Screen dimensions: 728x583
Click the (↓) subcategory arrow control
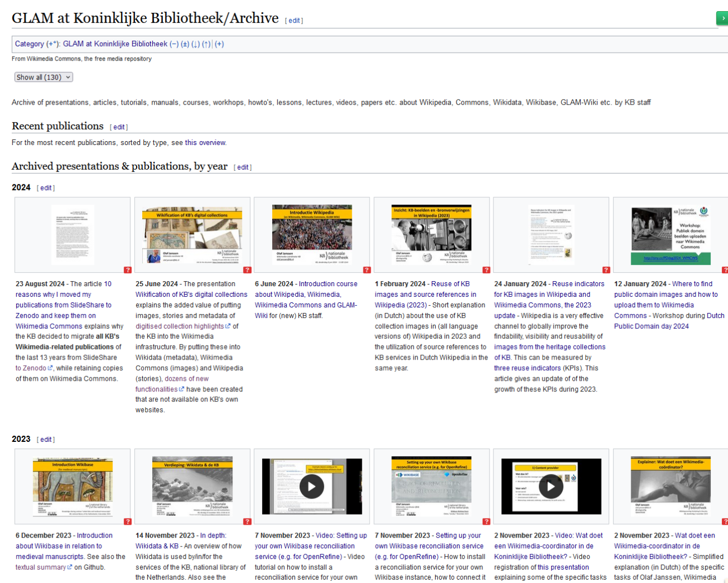pos(195,44)
